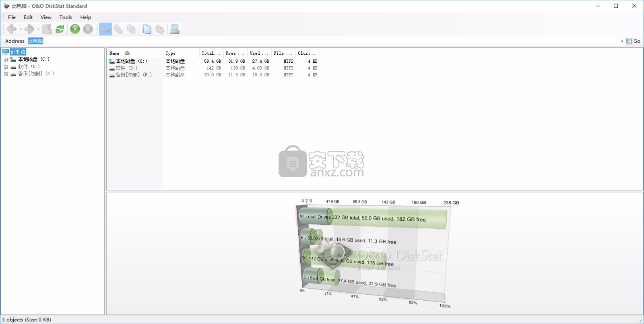Image resolution: width=644 pixels, height=324 pixels.
Task: Click the gray Stop analysis button
Action: 88,29
